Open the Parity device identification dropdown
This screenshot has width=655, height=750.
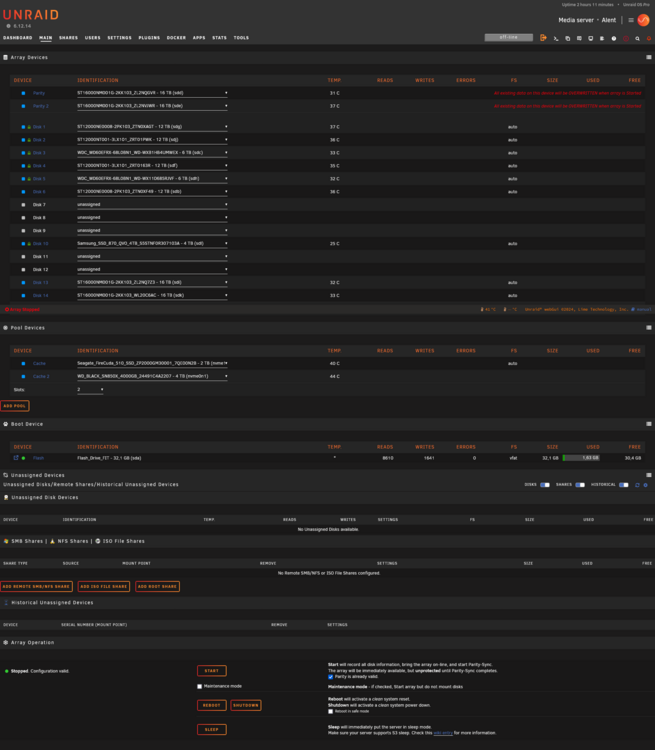point(152,93)
